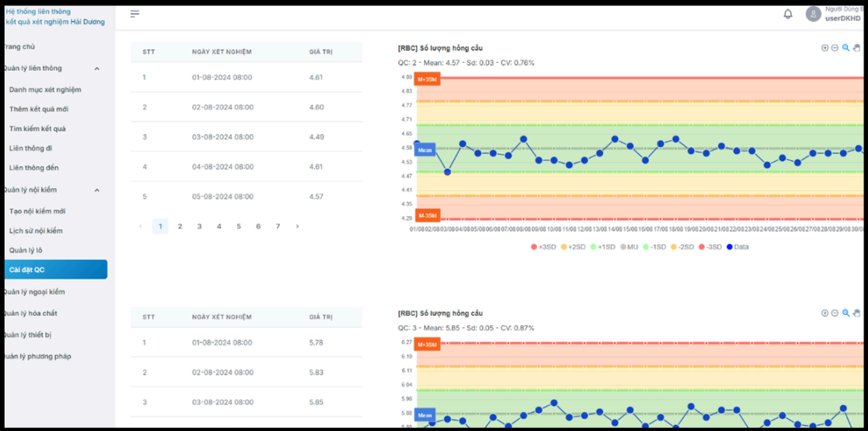
Task: Select the 05-08-2024 08:00 date cell
Action: pos(222,197)
